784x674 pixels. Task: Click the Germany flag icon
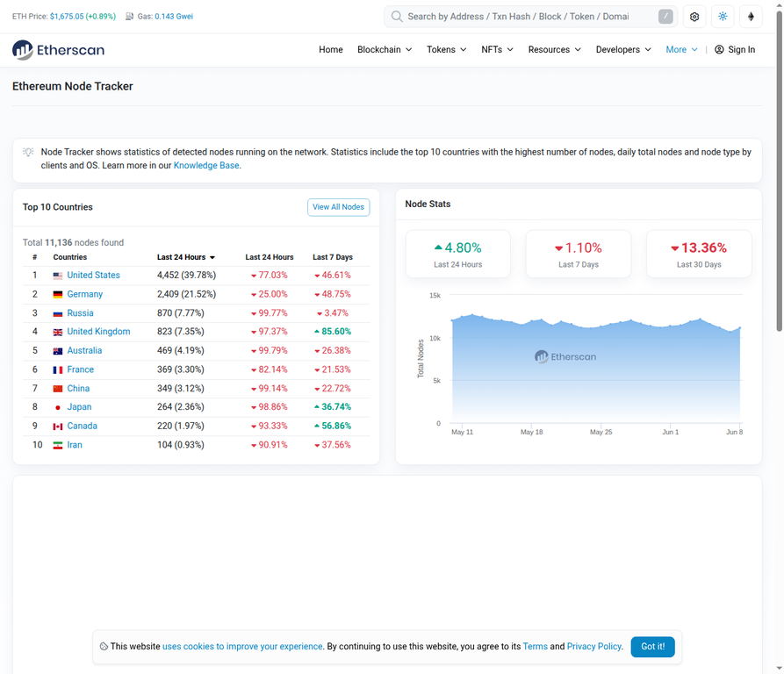58,294
